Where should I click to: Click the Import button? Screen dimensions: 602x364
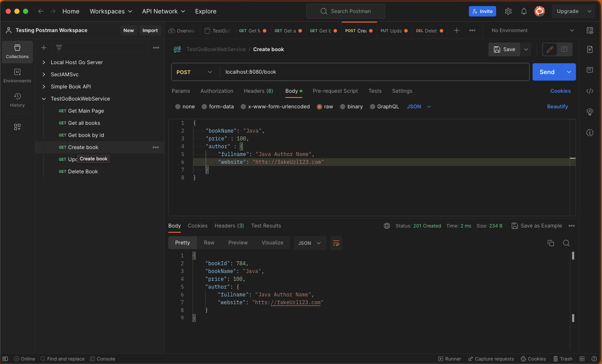tap(150, 30)
